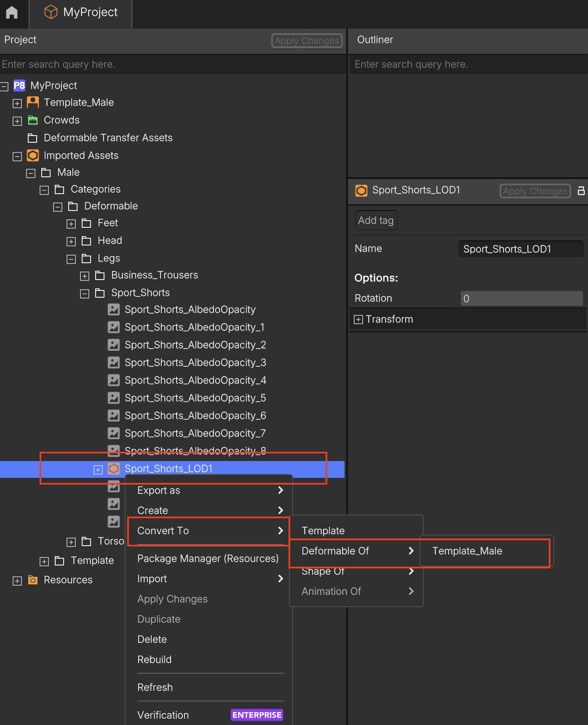Choose Package Manager (Resources) menu entry
The width and height of the screenshot is (588, 725).
coord(209,558)
